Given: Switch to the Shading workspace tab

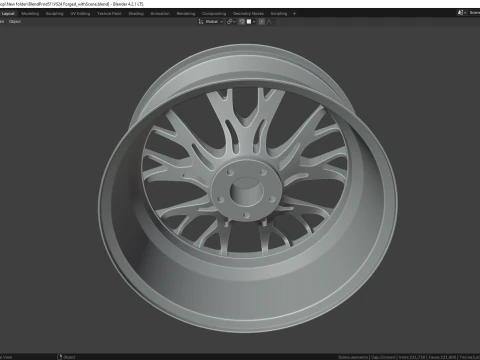Looking at the screenshot, I should coord(136,14).
